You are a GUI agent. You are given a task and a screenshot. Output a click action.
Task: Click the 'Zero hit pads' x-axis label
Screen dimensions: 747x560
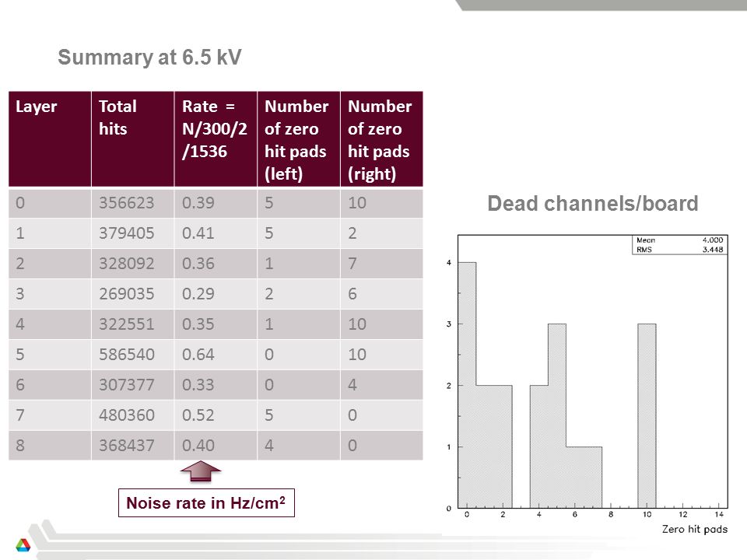click(695, 529)
